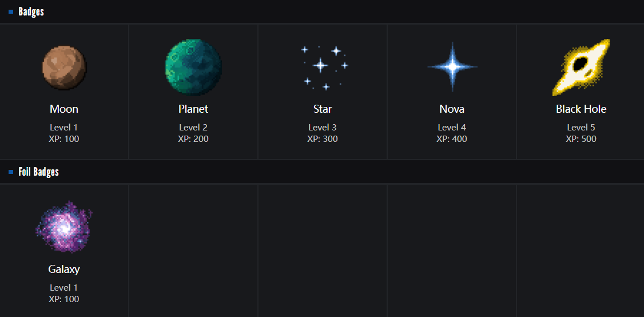Screen dimensions: 644x317
Task: Click the Moon badge name label
Action: click(64, 109)
